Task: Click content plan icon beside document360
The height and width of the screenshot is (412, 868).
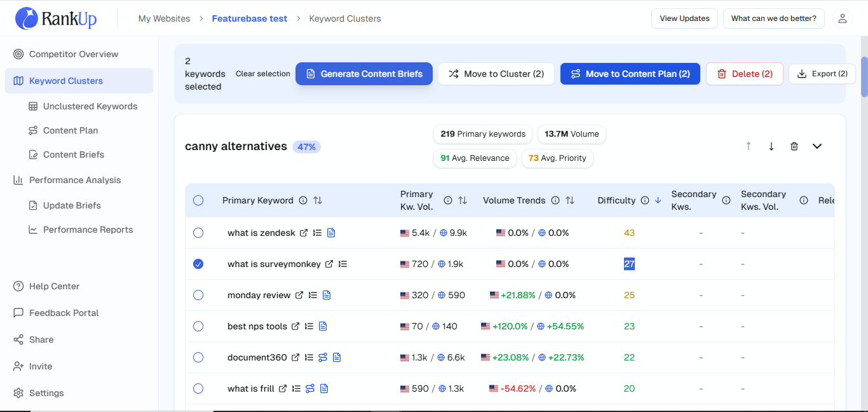Action: [323, 357]
